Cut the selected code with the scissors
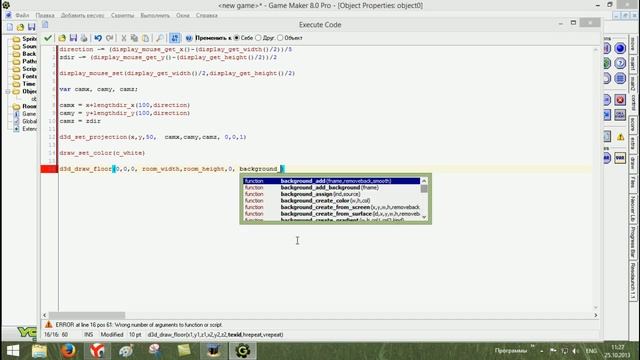Image resolution: width=640 pixels, height=360 pixels. click(123, 38)
